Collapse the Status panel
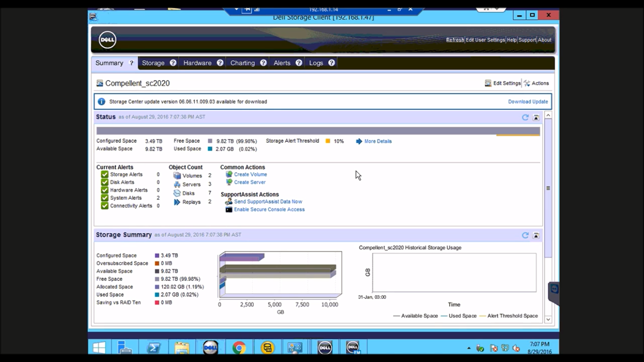 [536, 117]
